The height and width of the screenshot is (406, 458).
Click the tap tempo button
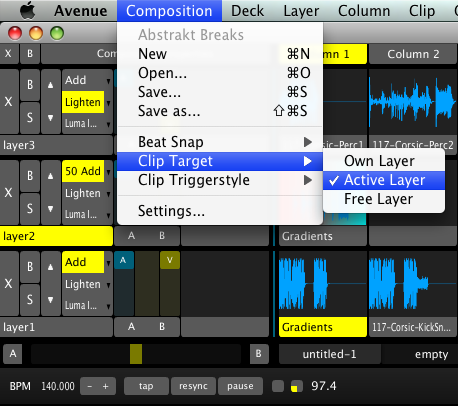pos(146,386)
